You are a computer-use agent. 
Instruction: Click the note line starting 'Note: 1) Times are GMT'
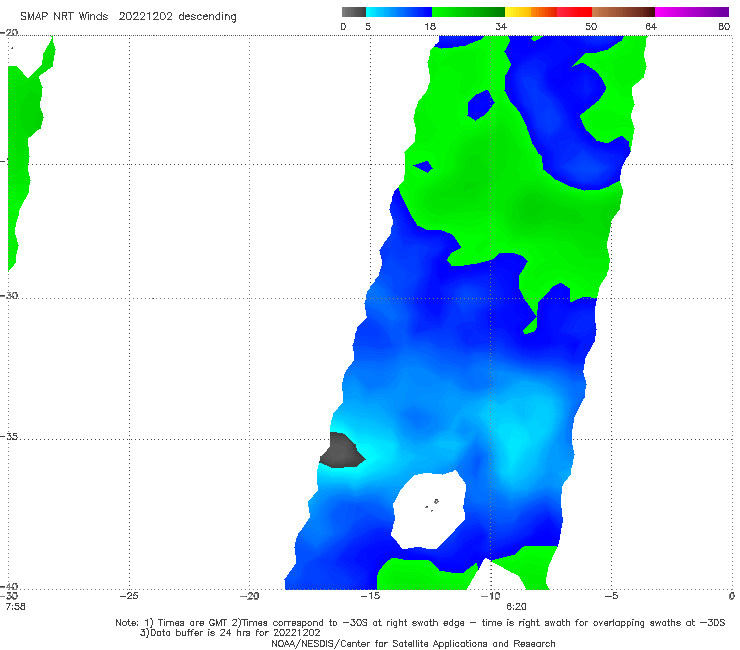coord(420,623)
